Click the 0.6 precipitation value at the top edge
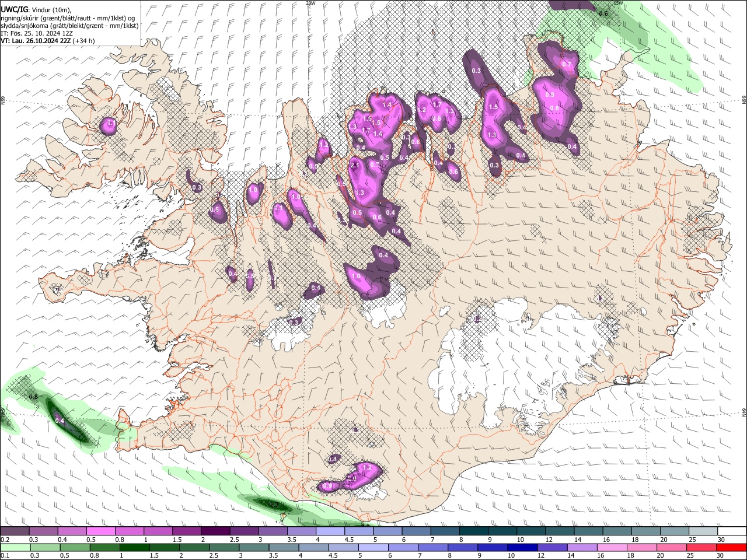 point(604,13)
